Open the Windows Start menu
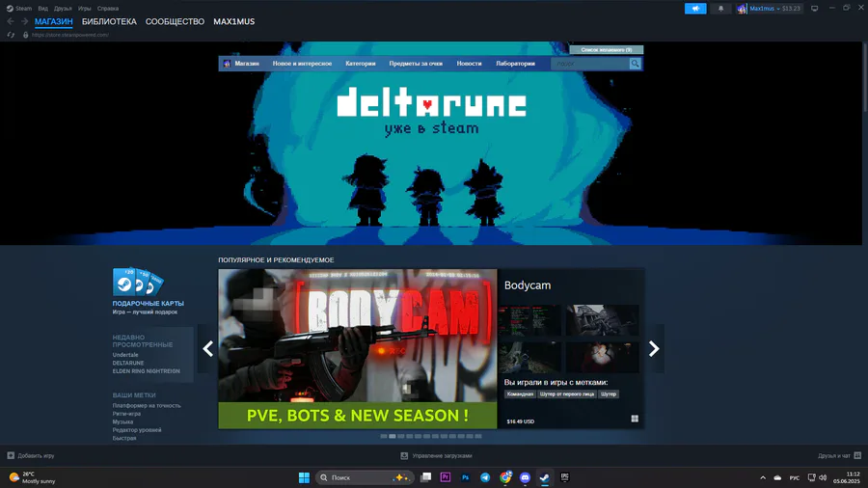Screen dimensions: 868x488 (304, 477)
